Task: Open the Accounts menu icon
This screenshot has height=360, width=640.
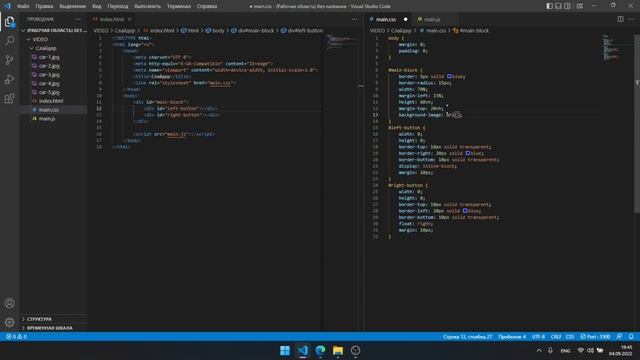Action: [9, 303]
